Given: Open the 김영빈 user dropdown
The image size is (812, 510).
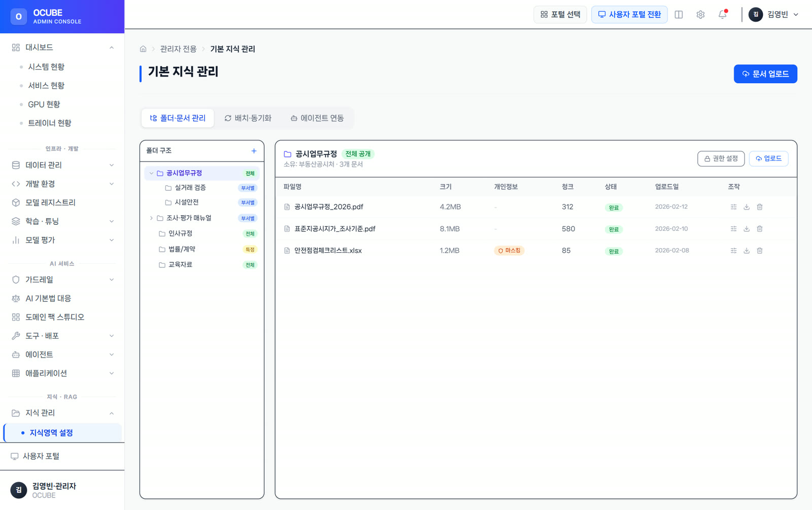Looking at the screenshot, I should (774, 15).
